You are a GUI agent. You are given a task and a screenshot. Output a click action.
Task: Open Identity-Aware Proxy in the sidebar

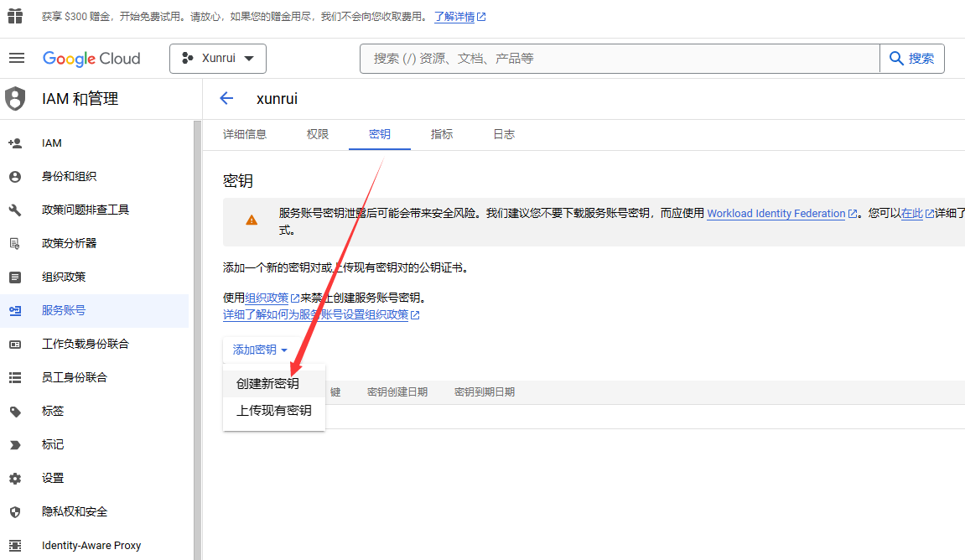(94, 545)
